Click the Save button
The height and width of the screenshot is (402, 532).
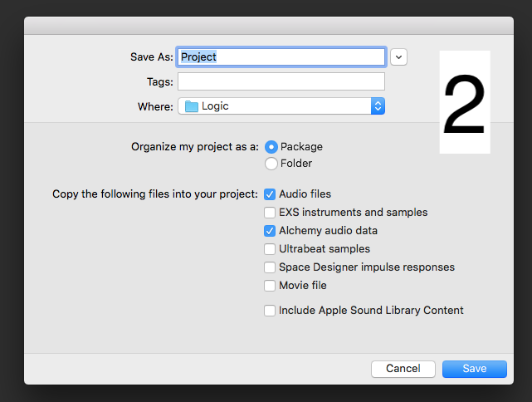point(475,369)
